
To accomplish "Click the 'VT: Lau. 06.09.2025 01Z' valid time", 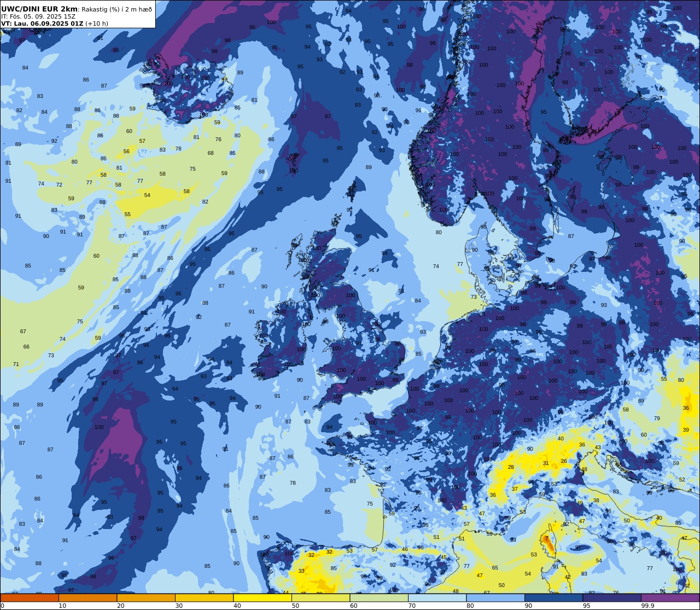I will click(x=42, y=24).
